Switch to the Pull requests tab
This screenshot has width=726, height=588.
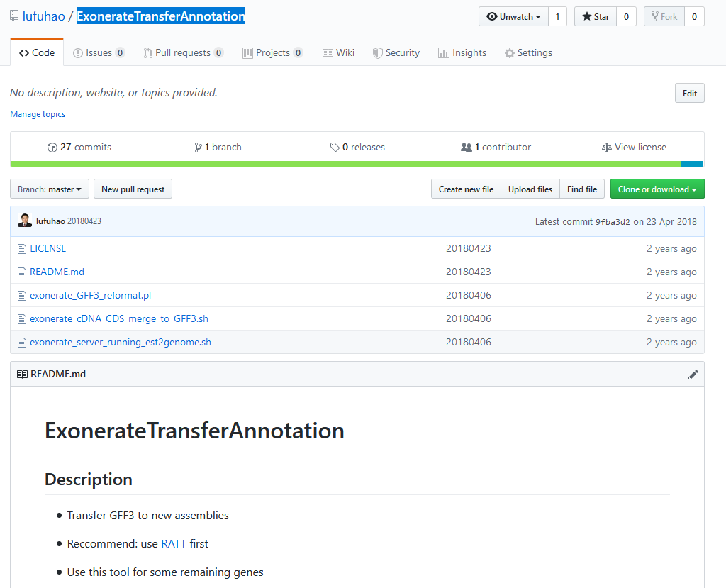click(x=184, y=52)
